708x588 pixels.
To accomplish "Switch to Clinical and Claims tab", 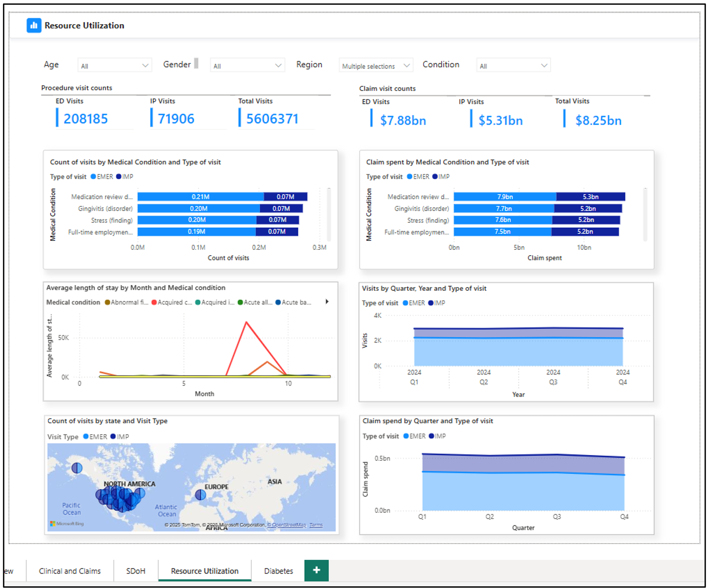I will tap(70, 571).
